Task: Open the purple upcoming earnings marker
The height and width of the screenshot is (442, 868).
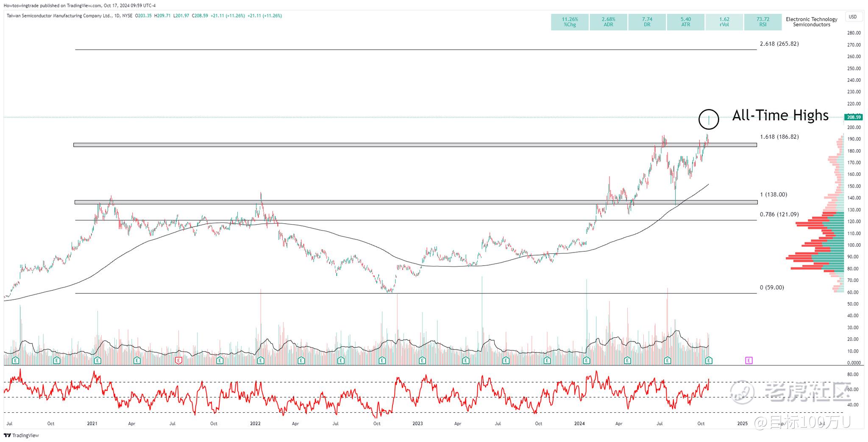Action: (749, 361)
